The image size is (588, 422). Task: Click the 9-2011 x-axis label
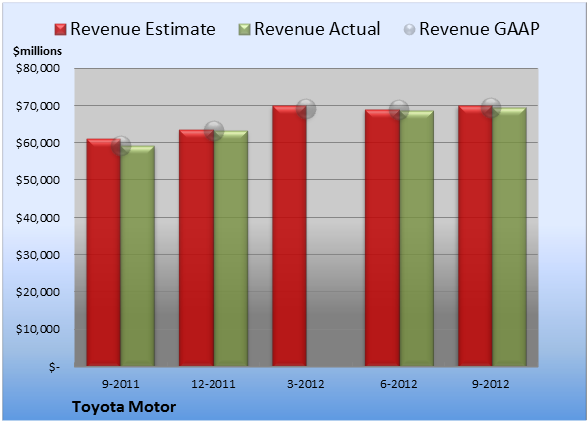[121, 384]
